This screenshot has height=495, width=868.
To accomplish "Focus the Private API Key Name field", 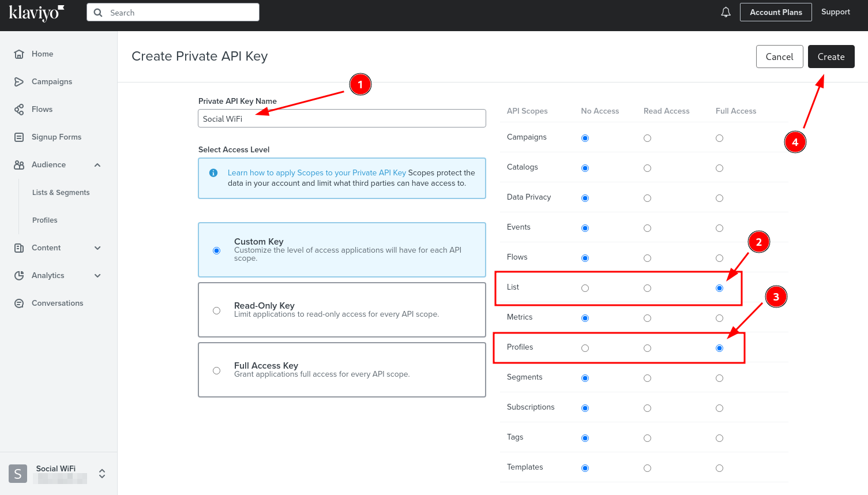I will click(342, 118).
